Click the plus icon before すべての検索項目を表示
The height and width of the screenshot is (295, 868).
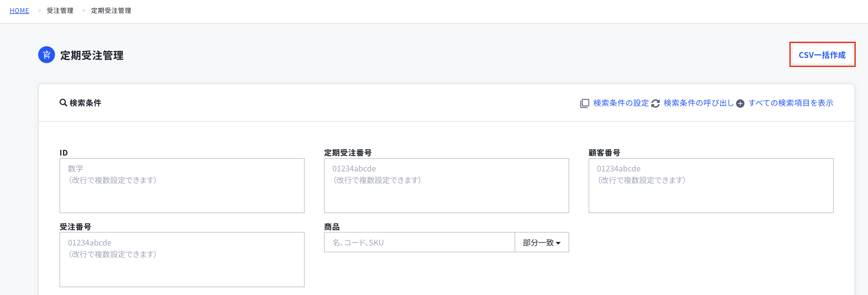coord(740,104)
